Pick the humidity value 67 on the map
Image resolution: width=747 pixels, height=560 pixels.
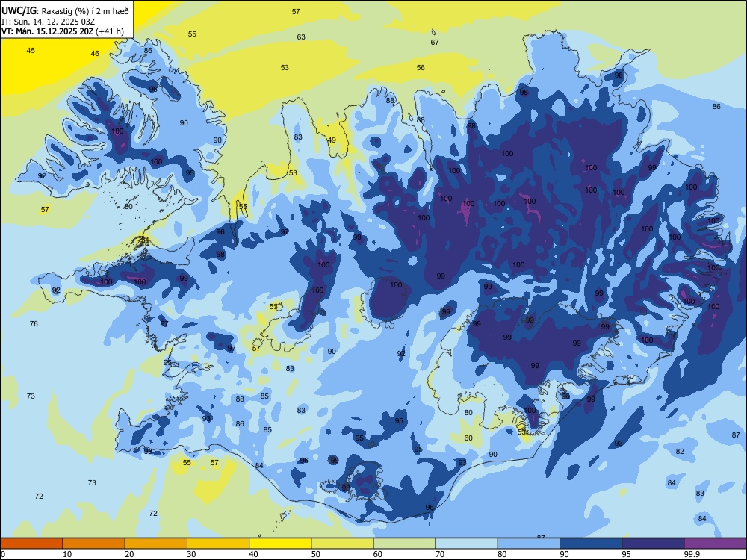click(x=435, y=42)
